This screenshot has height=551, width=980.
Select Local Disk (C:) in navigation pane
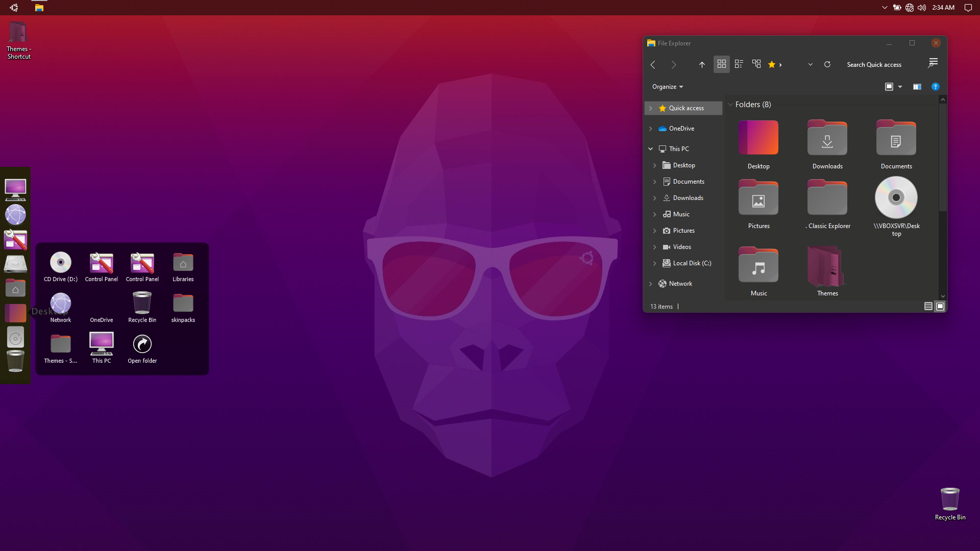(691, 263)
